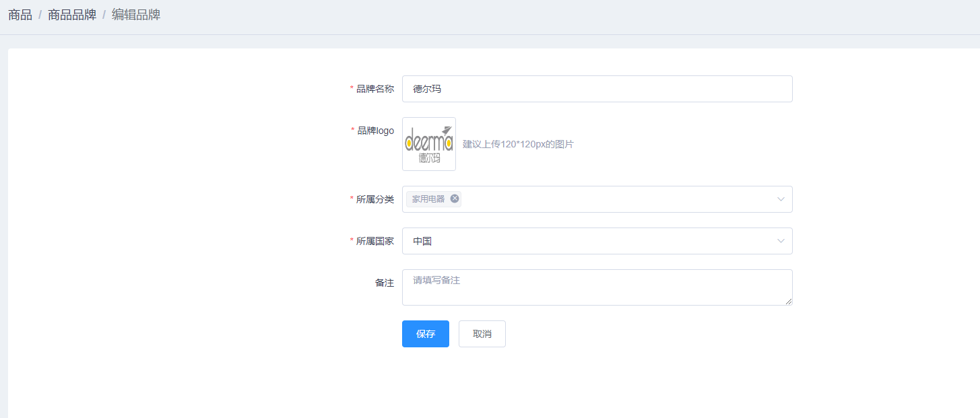The image size is (980, 418).
Task: Focus the 品牌名称 input with 德尔玛
Action: 597,89
